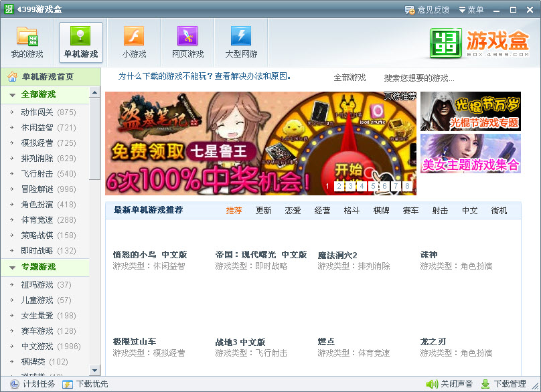
Task: Click the 4399 游戏盒 logo
Action: (x=479, y=43)
